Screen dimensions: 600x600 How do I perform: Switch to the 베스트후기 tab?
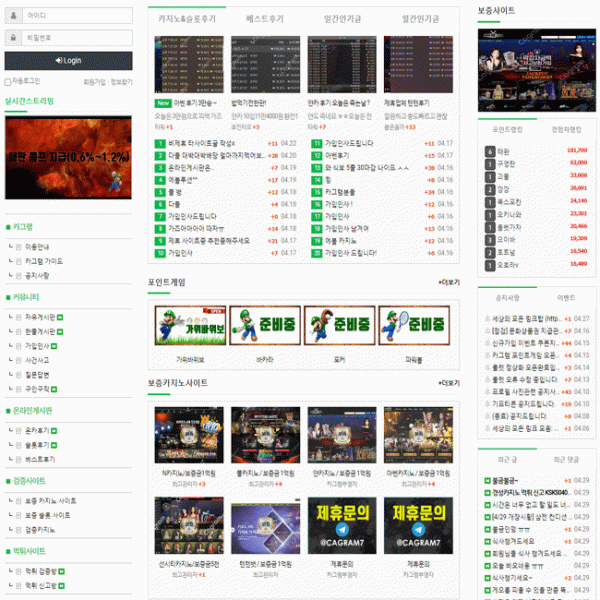(x=265, y=19)
